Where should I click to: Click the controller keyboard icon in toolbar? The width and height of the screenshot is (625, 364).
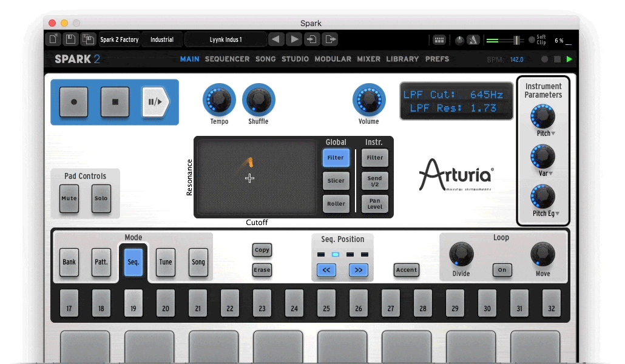tap(439, 40)
